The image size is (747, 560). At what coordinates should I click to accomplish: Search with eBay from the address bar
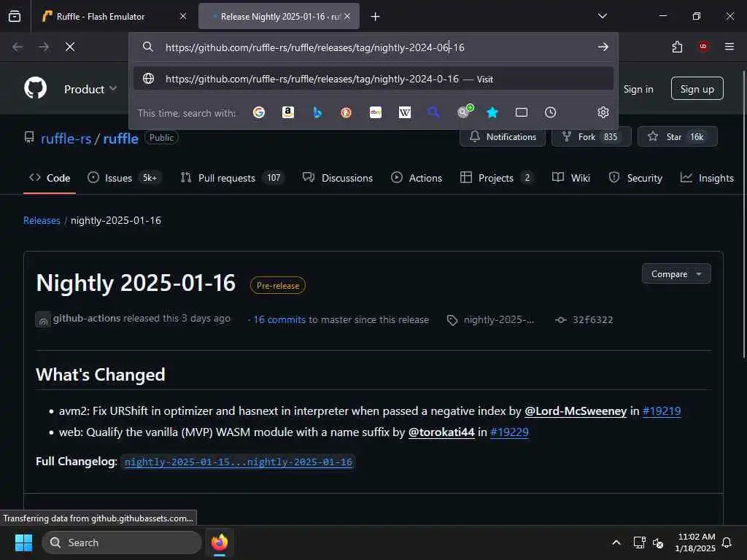[x=376, y=112]
